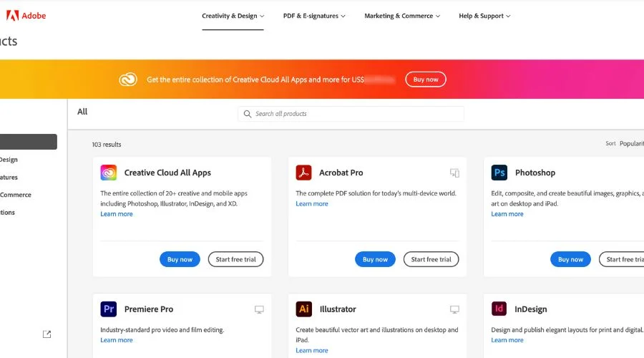Open Learn more for InDesign
The image size is (644, 358).
click(x=507, y=340)
